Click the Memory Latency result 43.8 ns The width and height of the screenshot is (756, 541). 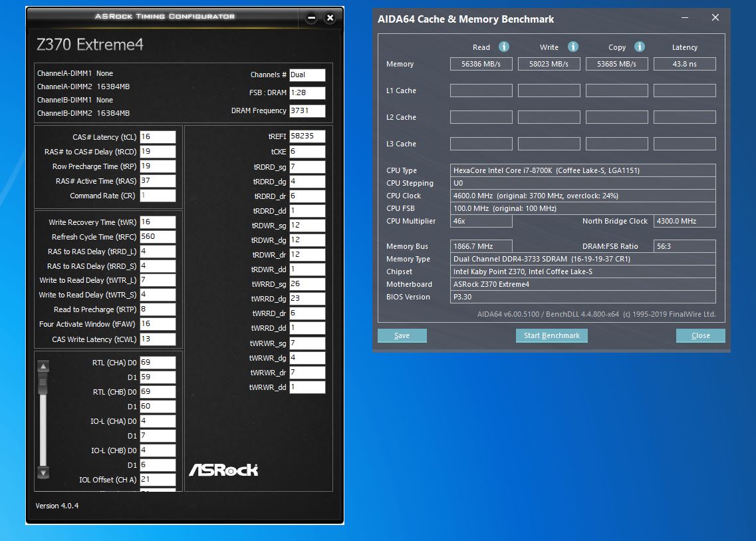685,64
